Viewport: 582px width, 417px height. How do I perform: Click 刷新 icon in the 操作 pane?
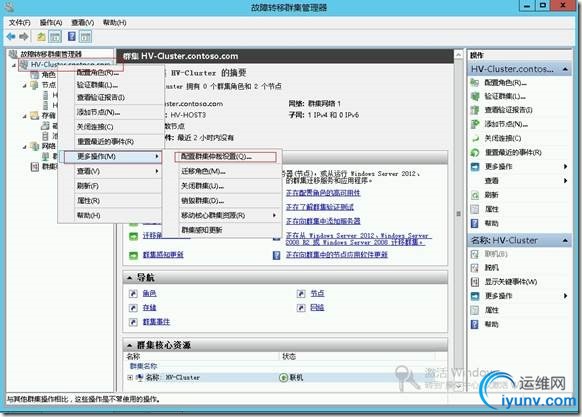point(475,195)
